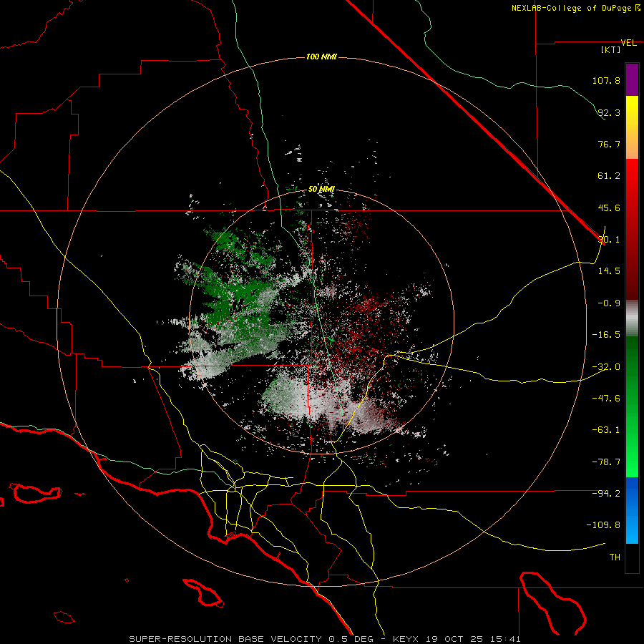The image size is (644, 644).
Task: Select the 30.1 scale value
Action: point(609,239)
